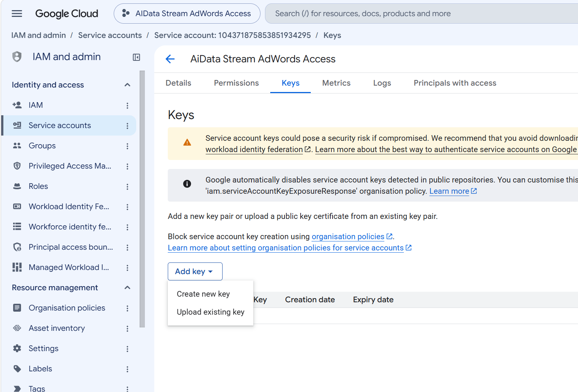Screen dimensions: 578x392
Task: Open Settings in the sidebar
Action: (44, 348)
